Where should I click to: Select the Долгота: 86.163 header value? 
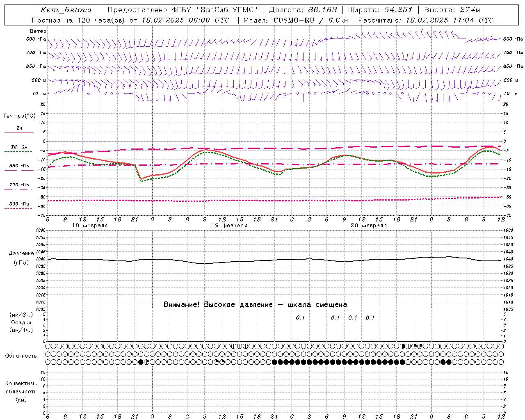coord(303,10)
